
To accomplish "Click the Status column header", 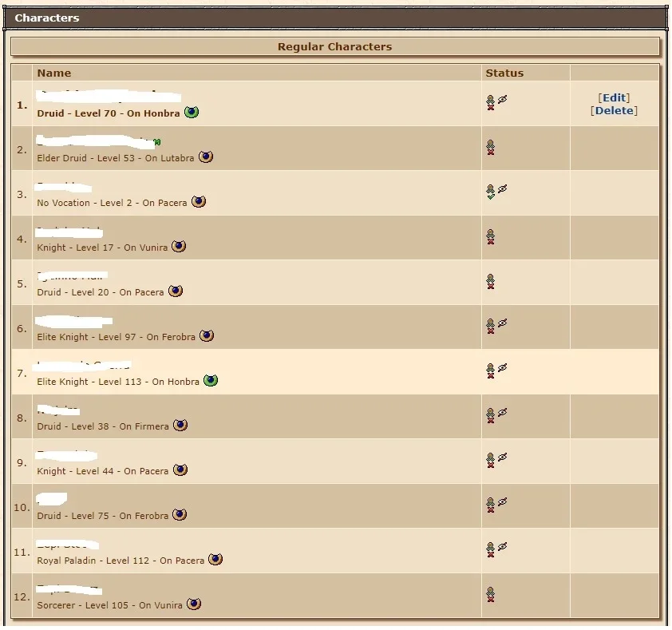I will tap(526, 73).
